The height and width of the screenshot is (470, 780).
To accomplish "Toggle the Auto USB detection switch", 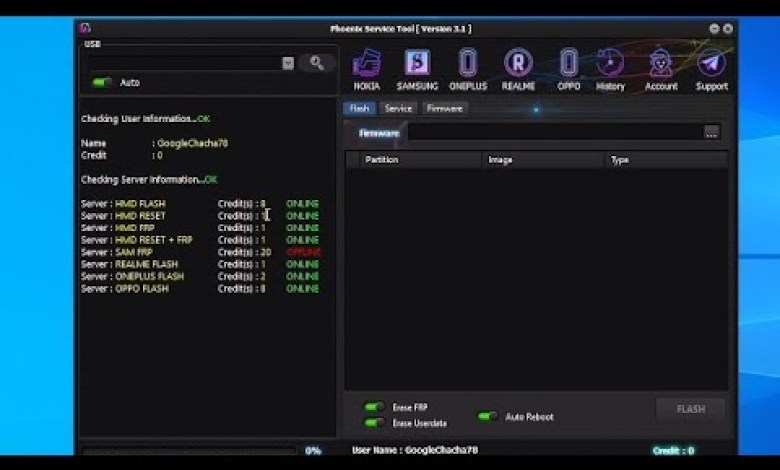I will coord(102,83).
